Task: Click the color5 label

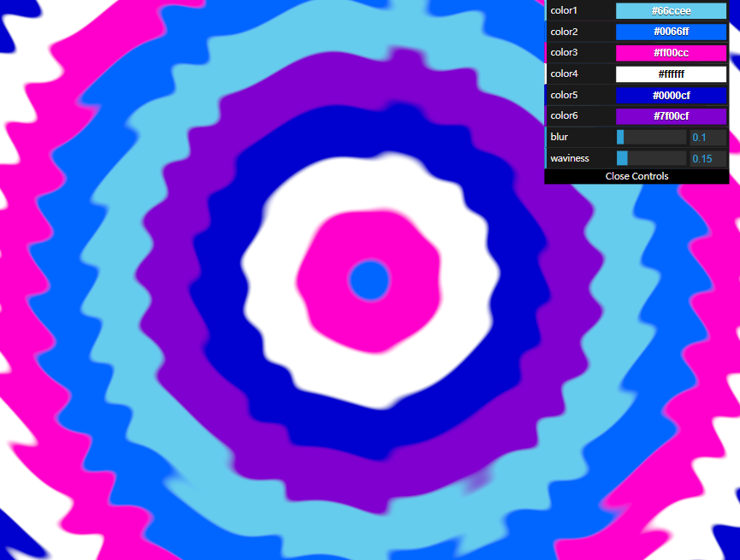Action: (564, 95)
